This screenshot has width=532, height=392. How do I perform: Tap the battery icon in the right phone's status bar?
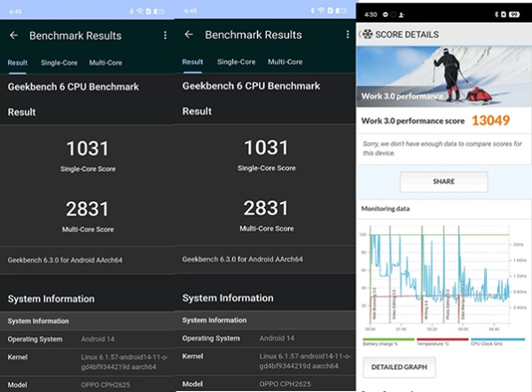[x=513, y=14]
